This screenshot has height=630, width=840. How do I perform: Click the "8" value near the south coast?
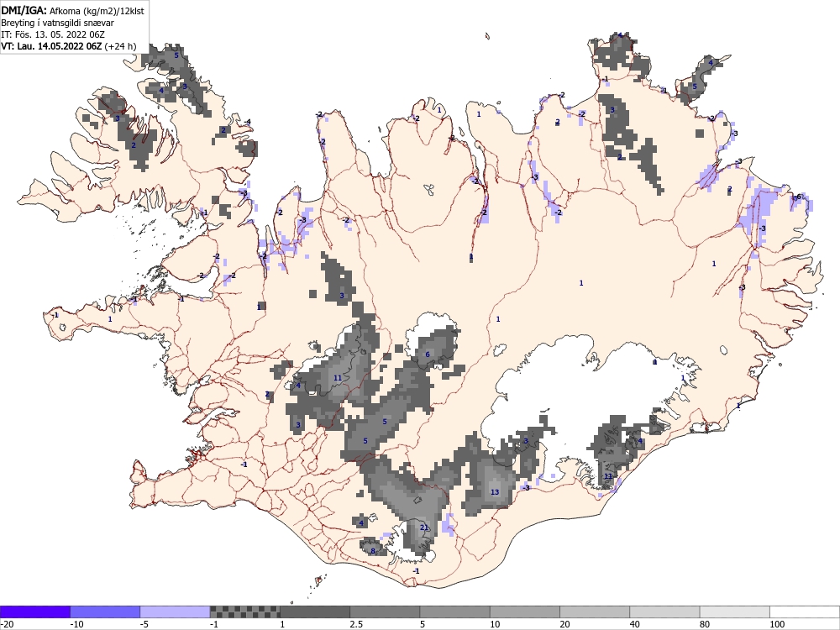(373, 551)
